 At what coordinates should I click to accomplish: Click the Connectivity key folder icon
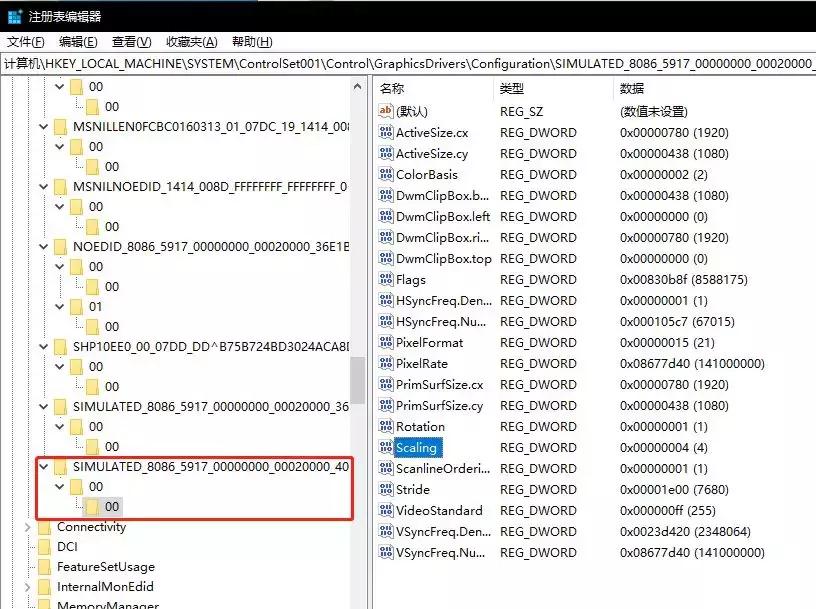point(47,526)
